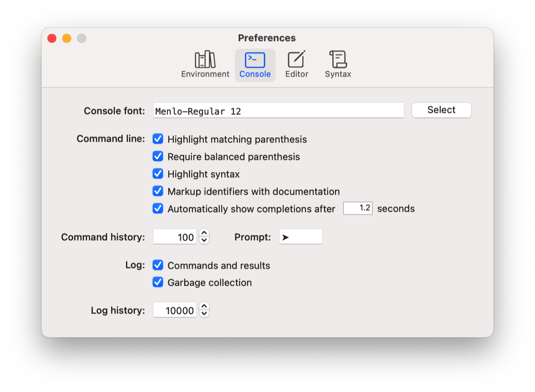The width and height of the screenshot is (535, 392).
Task: Open the Syntax preferences scroll icon
Action: pyautogui.click(x=338, y=59)
